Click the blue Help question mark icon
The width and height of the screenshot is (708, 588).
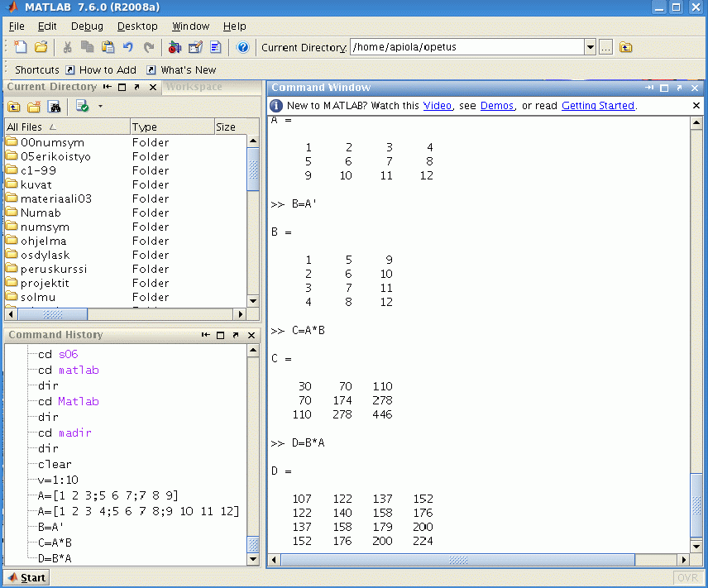(x=243, y=47)
